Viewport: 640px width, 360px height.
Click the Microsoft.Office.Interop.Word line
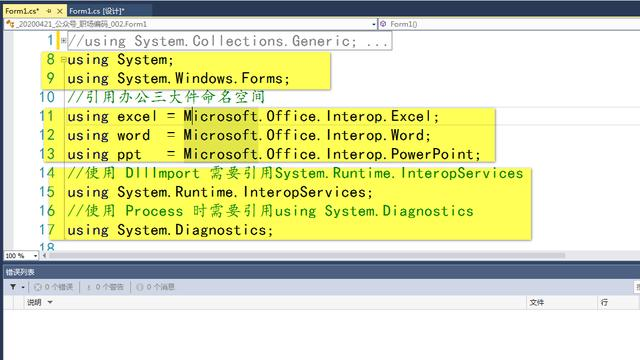(249, 135)
